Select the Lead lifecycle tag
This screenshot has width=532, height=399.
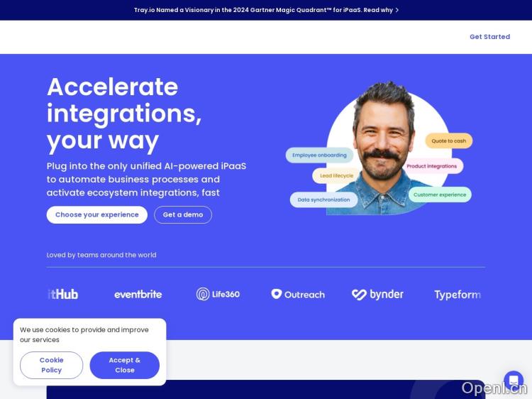tap(336, 175)
